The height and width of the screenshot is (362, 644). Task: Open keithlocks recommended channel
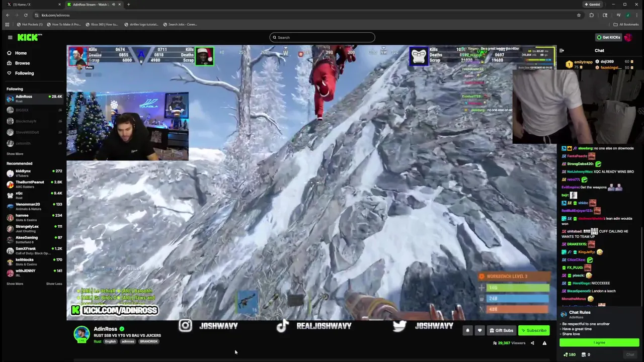click(x=34, y=261)
